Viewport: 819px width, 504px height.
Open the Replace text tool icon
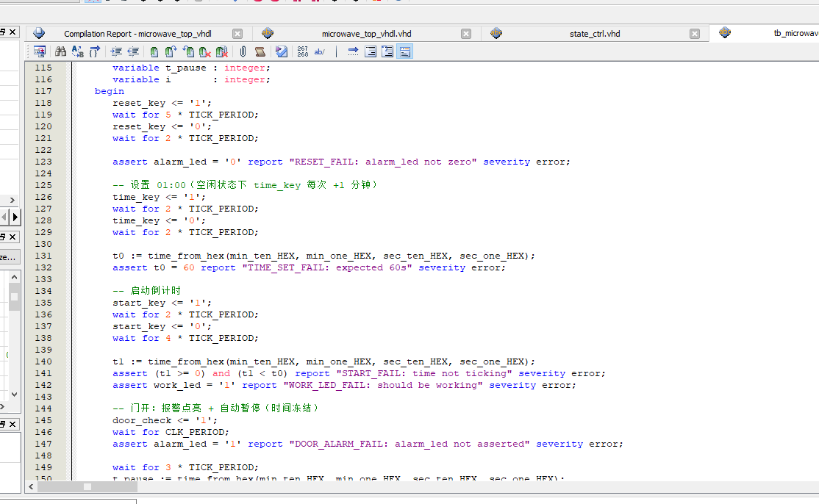(x=77, y=51)
